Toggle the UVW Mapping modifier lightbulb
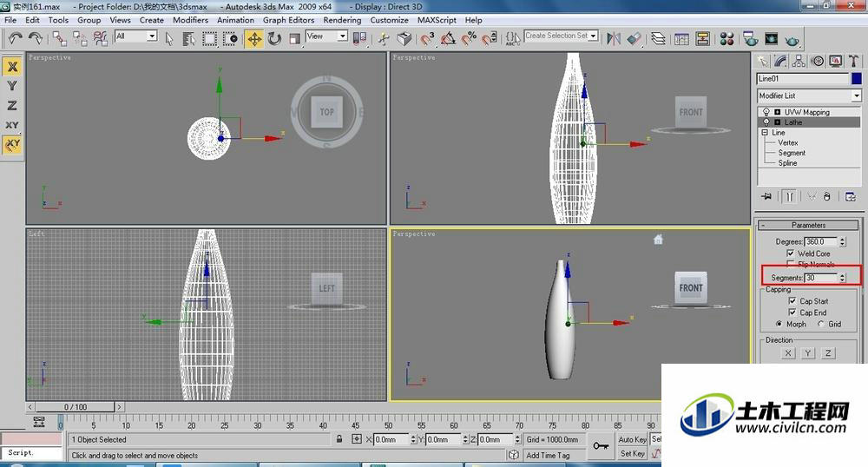This screenshot has height=467, width=868. (x=766, y=112)
